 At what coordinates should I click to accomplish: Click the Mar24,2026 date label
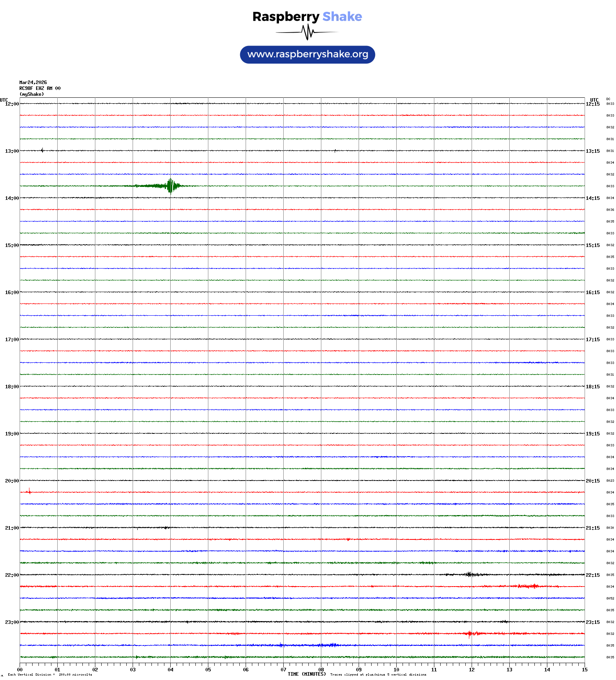pyautogui.click(x=33, y=82)
